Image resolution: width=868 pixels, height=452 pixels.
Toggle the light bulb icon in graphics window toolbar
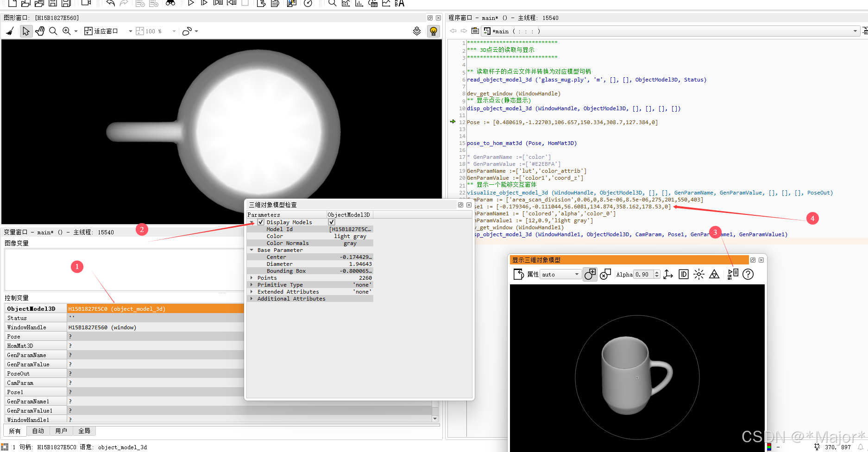pyautogui.click(x=433, y=31)
